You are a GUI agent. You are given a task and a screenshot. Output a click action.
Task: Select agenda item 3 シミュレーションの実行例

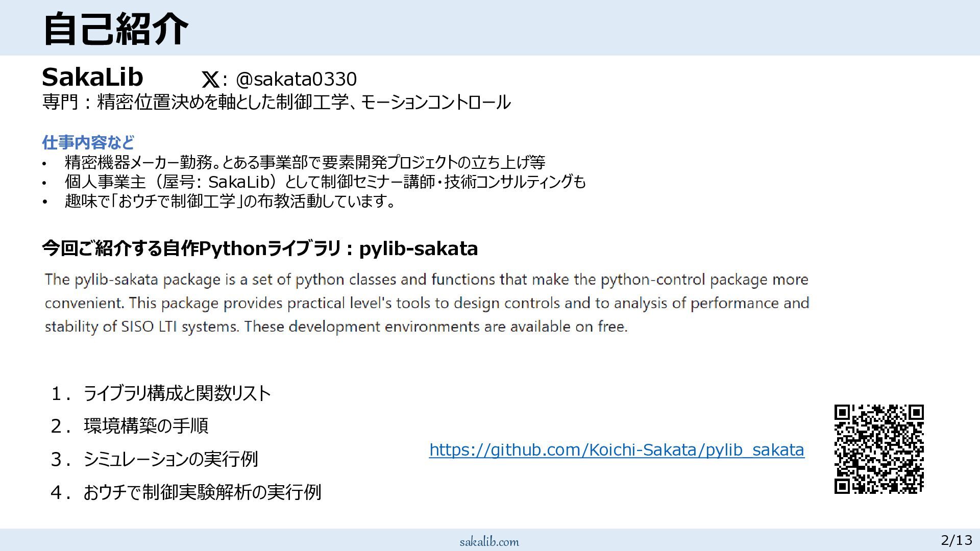170,459
